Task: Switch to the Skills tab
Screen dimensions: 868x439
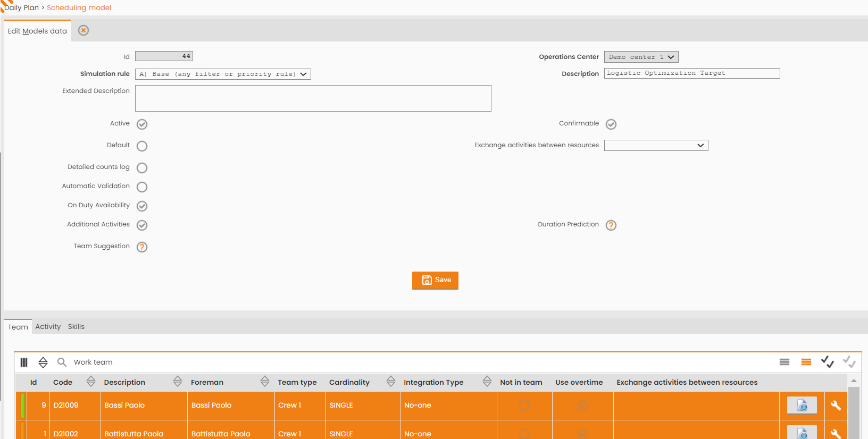Action: point(76,326)
